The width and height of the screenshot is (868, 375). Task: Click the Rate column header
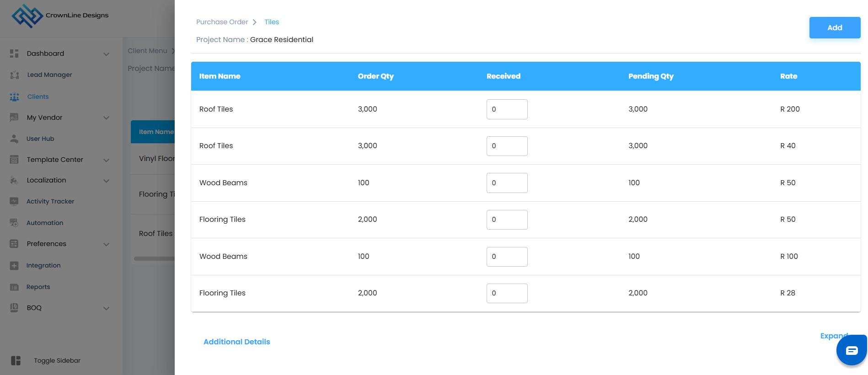(788, 76)
